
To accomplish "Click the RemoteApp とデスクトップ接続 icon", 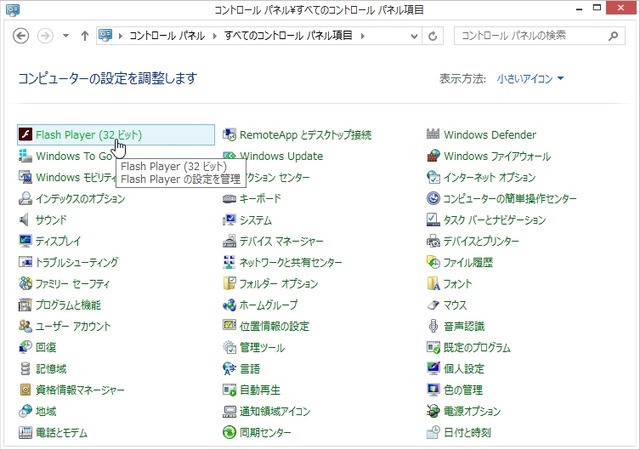I will tap(229, 134).
